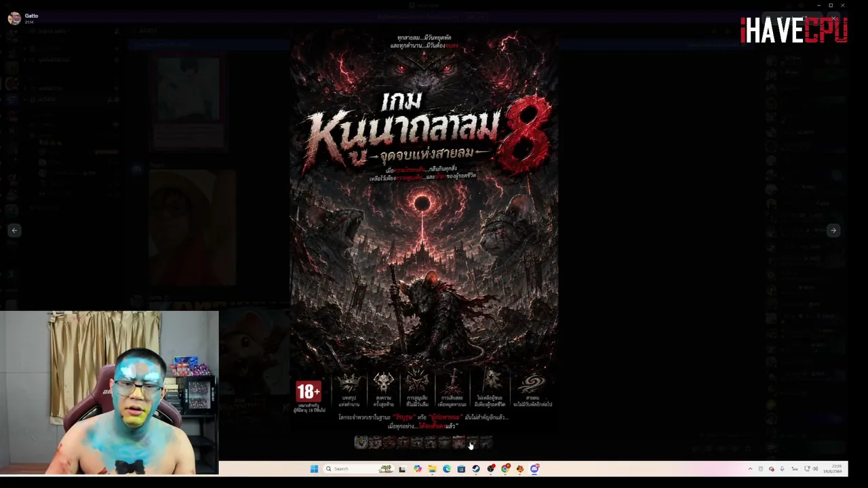Click the microphone icon in the system tray
This screenshot has width=868, height=488.
[x=782, y=468]
